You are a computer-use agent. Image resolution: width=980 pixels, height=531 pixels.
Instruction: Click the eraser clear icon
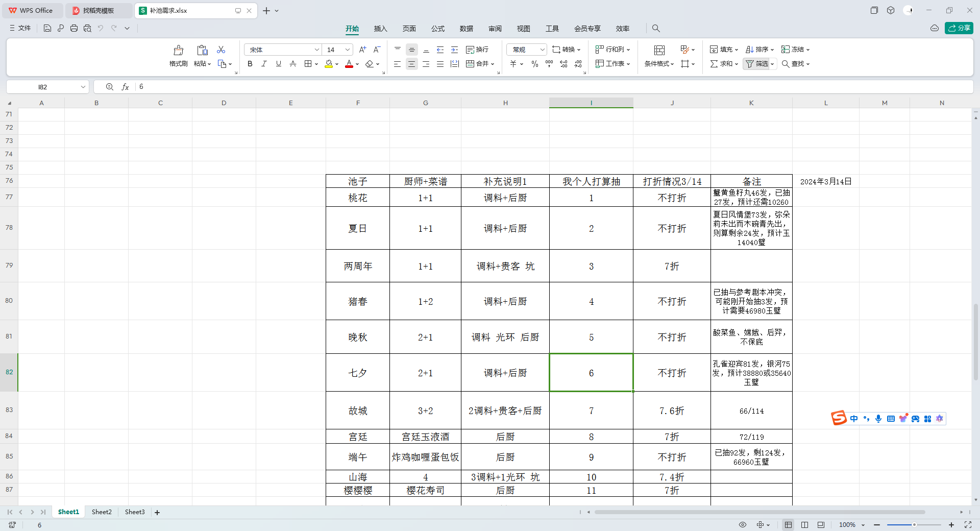click(x=370, y=64)
